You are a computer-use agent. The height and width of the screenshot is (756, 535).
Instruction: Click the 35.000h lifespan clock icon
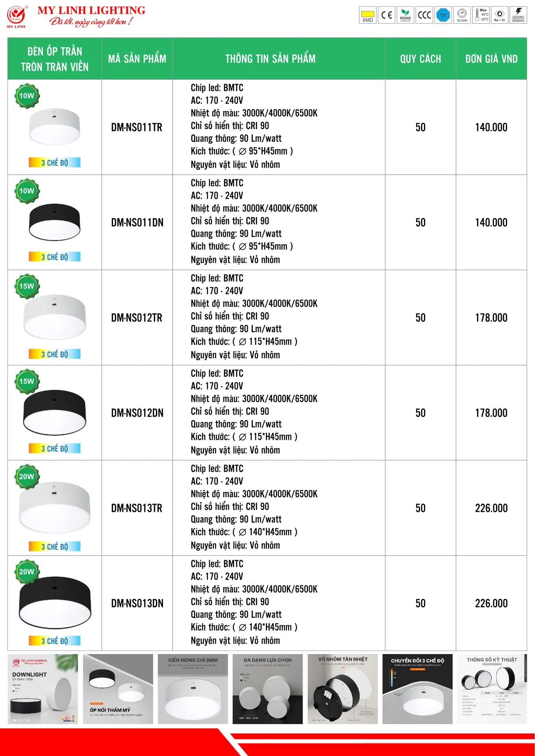pos(462,15)
